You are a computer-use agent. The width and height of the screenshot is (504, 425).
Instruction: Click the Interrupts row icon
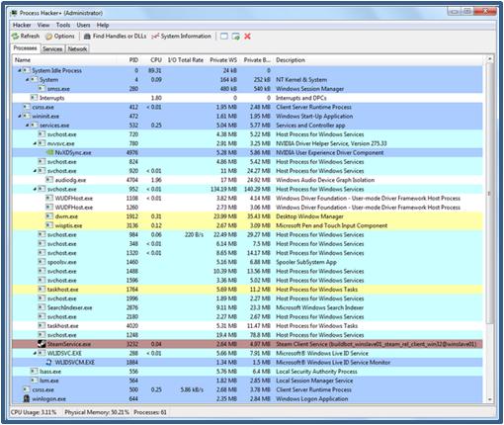pyautogui.click(x=34, y=98)
